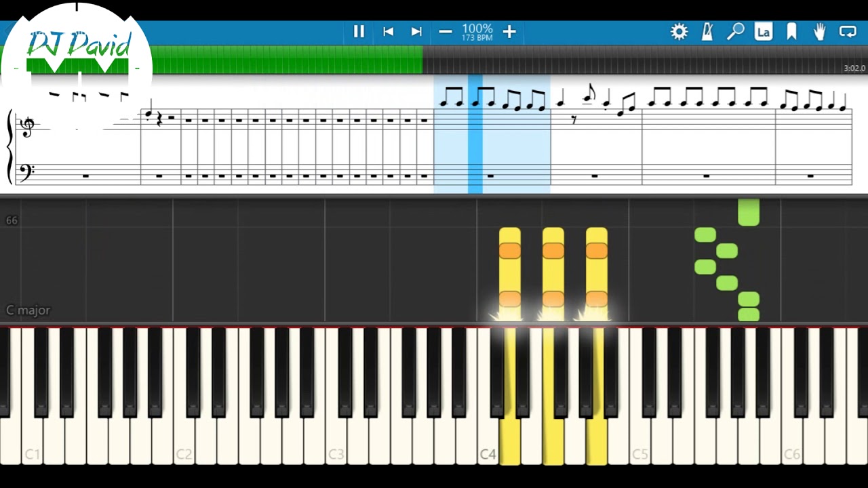Open the C major key label

click(x=28, y=310)
